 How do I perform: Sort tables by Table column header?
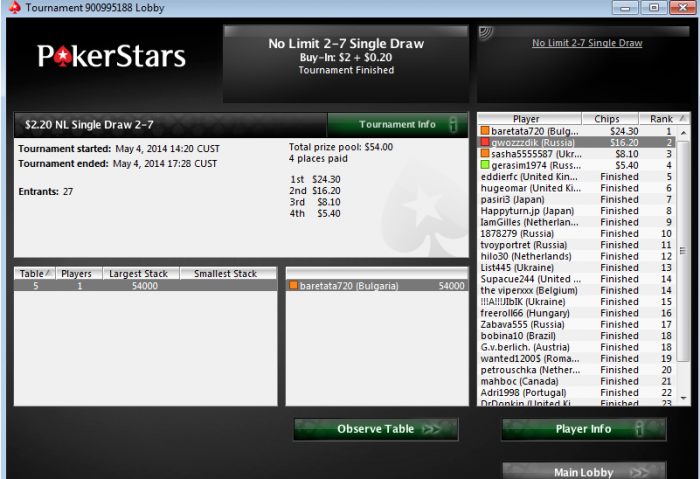[35, 274]
